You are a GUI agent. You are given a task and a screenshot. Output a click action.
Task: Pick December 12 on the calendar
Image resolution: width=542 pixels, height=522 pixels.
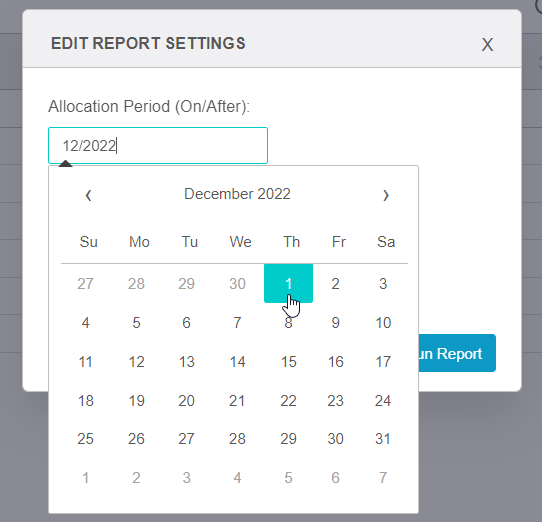click(136, 362)
